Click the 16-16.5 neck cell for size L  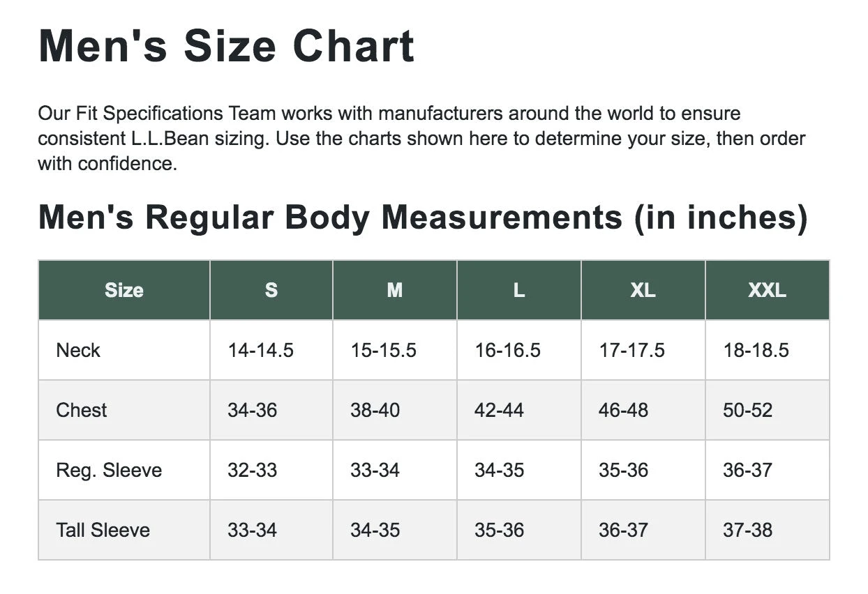click(x=507, y=350)
